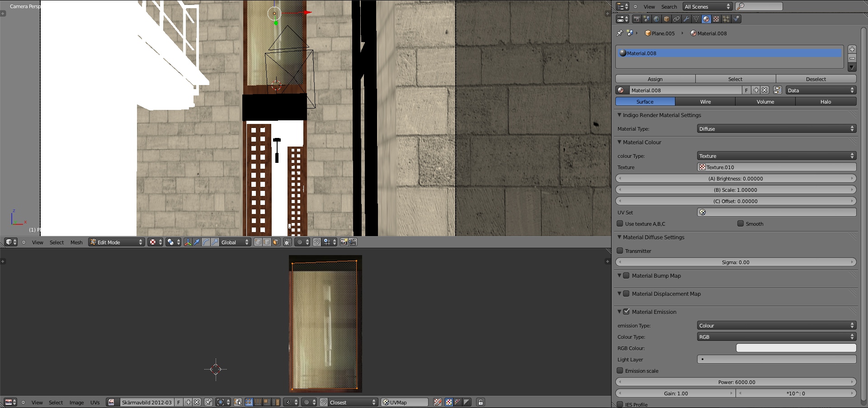Enable the Transmitter checkbox

tap(620, 251)
